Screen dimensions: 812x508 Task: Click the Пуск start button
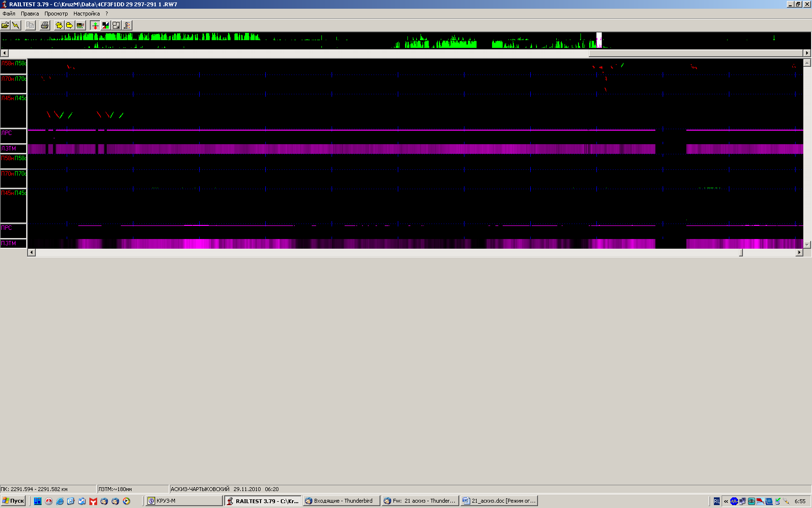pyautogui.click(x=14, y=501)
